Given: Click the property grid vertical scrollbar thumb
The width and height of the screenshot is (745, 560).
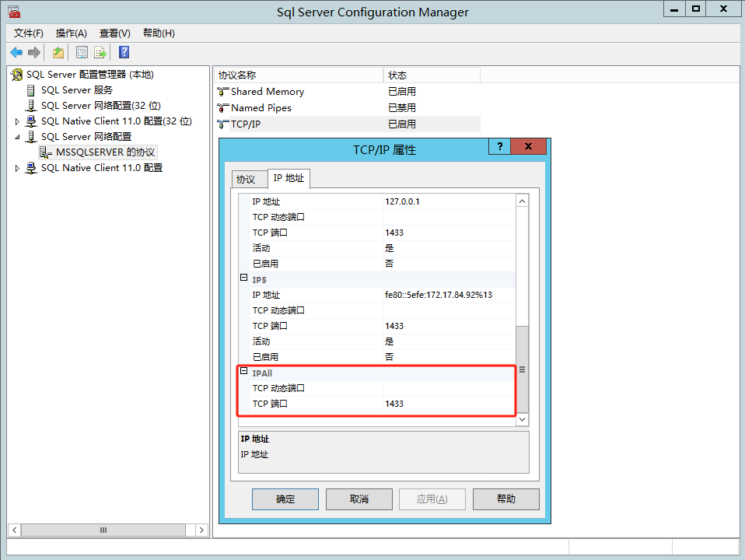Looking at the screenshot, I should [522, 369].
